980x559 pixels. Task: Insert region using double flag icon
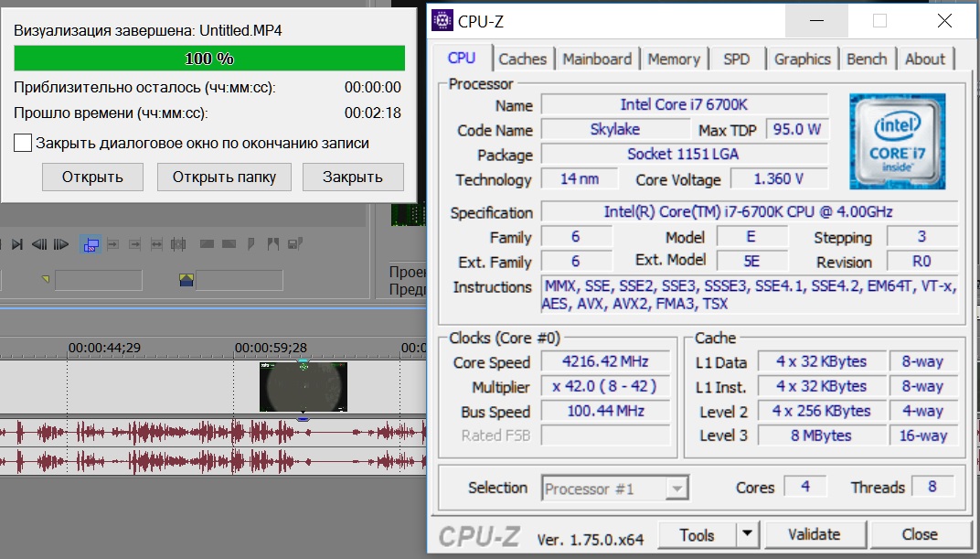273,244
